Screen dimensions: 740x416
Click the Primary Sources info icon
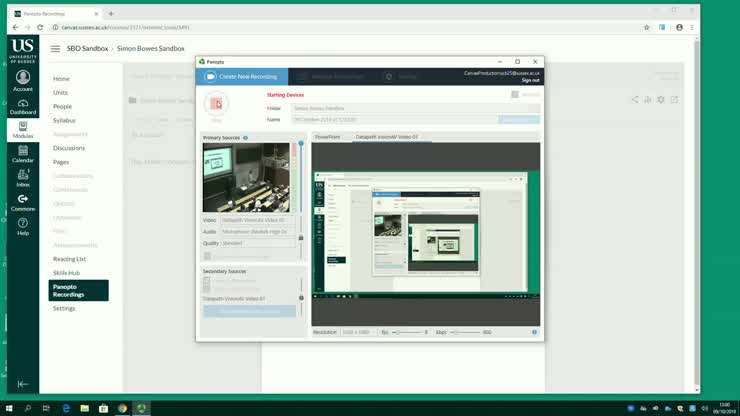click(245, 138)
